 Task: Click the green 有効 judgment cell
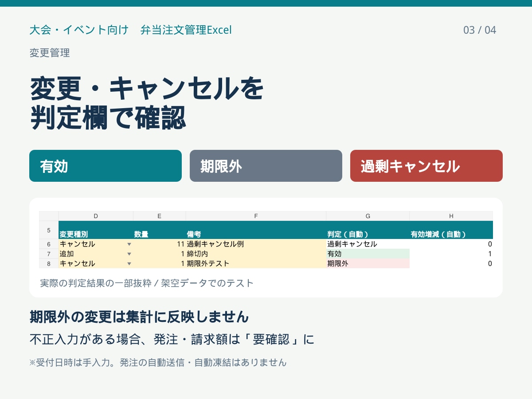click(x=368, y=254)
